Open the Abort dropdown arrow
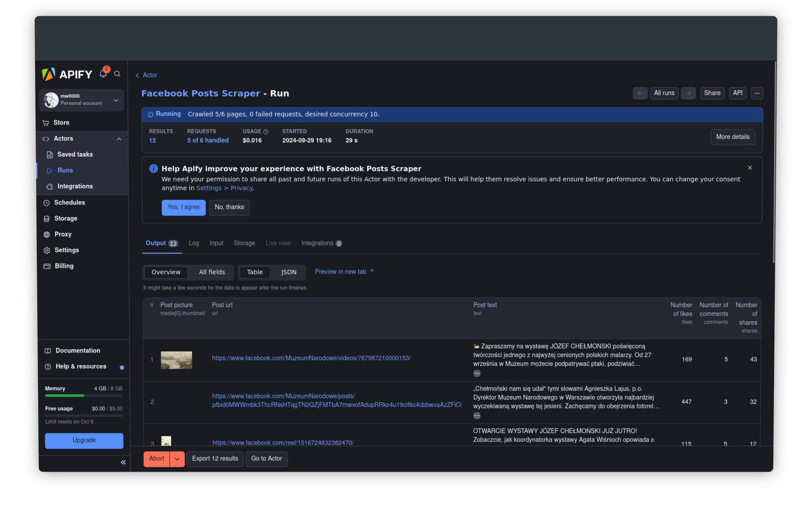The width and height of the screenshot is (812, 508). click(x=177, y=459)
